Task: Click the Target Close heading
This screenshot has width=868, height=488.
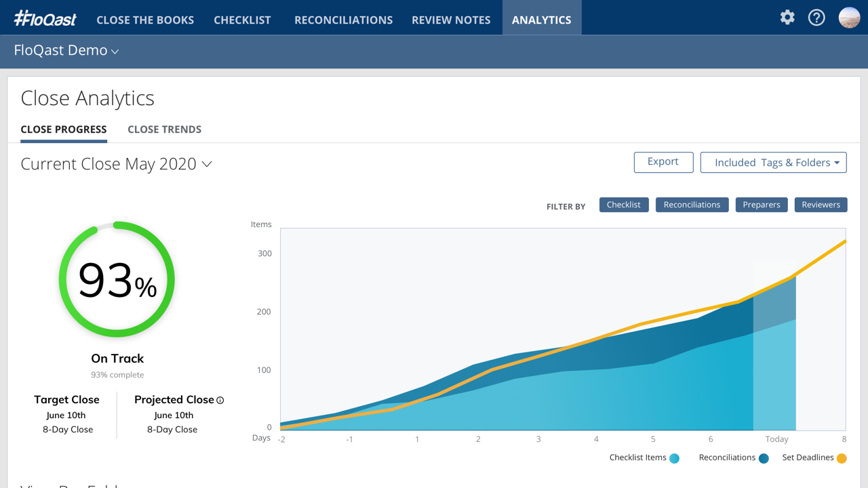Action: point(66,400)
